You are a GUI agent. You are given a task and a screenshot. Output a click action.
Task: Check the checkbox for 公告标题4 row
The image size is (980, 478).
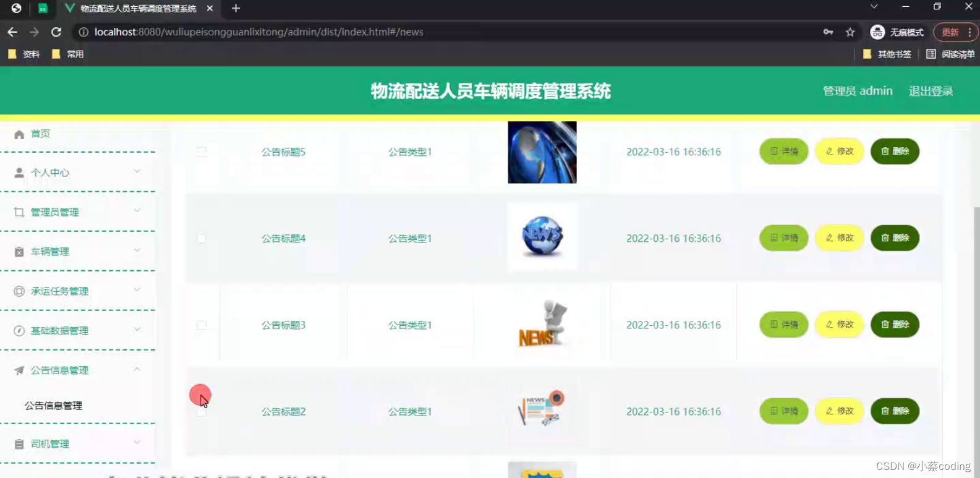tap(202, 238)
